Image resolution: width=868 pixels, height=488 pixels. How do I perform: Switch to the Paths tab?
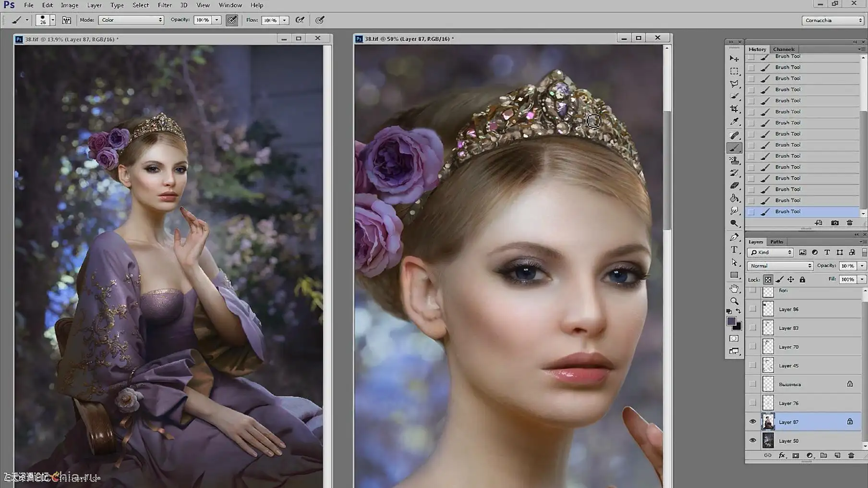(x=777, y=242)
